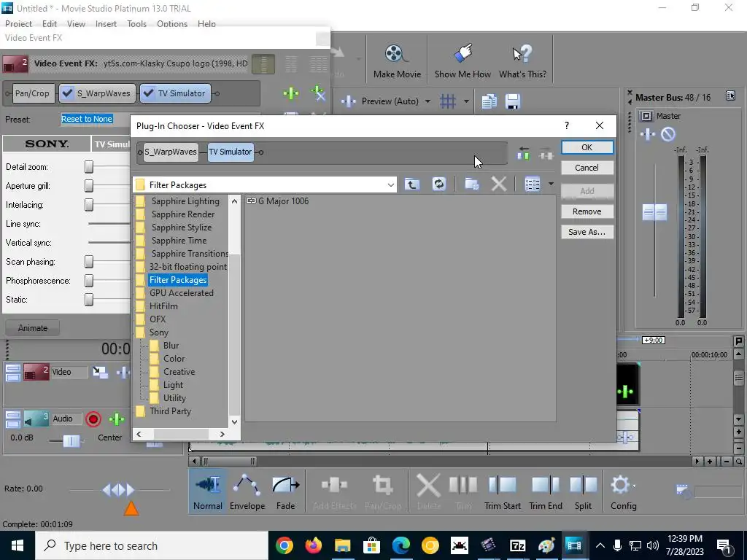Click the Cancel button
The height and width of the screenshot is (560, 747).
pyautogui.click(x=587, y=168)
